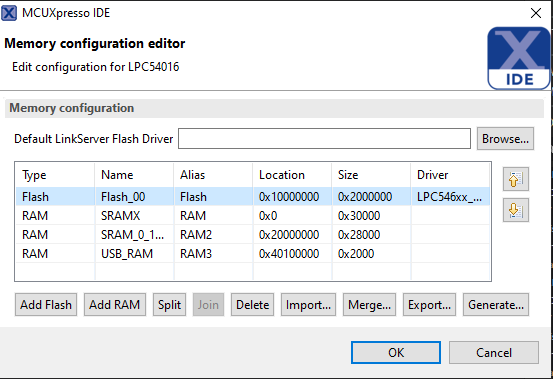This screenshot has width=553, height=379.
Task: Export... the memory configuration
Action: pos(429,305)
